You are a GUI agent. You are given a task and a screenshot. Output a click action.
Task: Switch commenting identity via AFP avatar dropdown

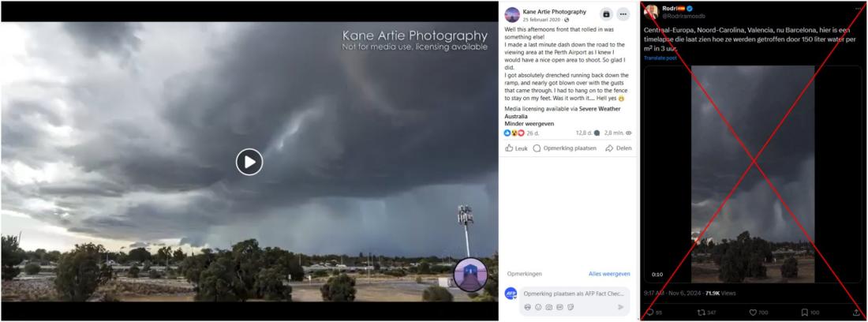(x=511, y=294)
